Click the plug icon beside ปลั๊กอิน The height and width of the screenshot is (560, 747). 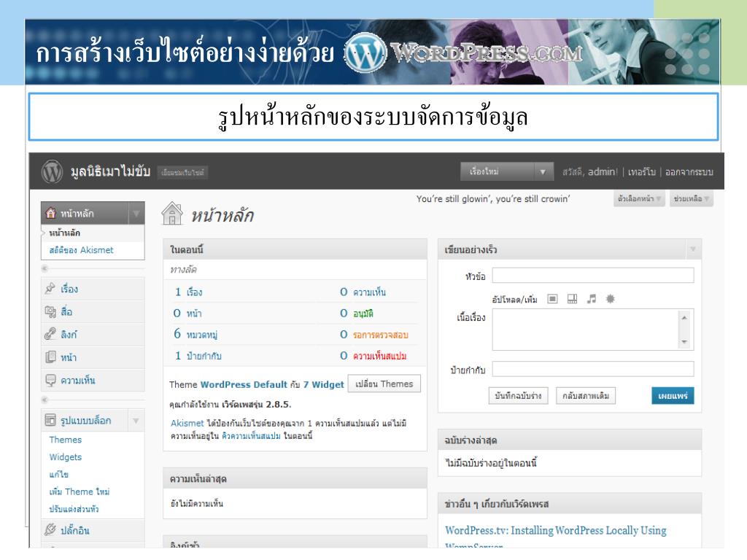[50, 529]
